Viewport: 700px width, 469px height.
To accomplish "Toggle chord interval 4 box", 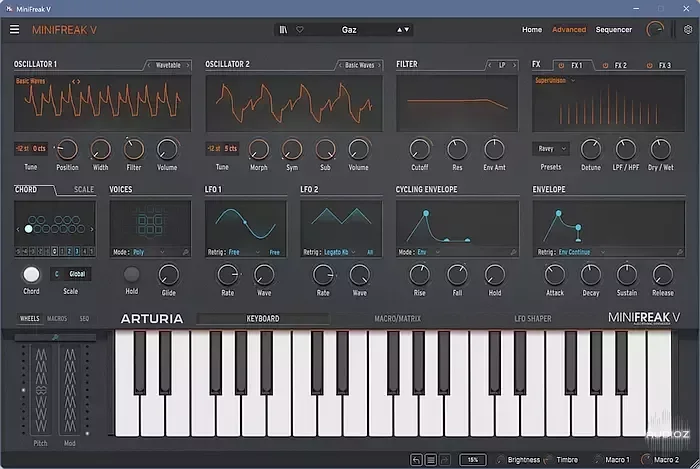I will 84,252.
